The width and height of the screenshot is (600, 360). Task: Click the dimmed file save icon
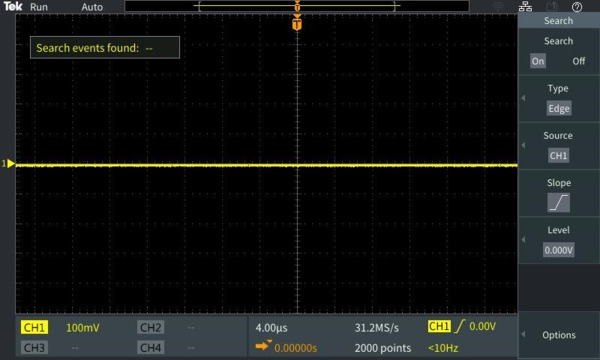pos(551,7)
